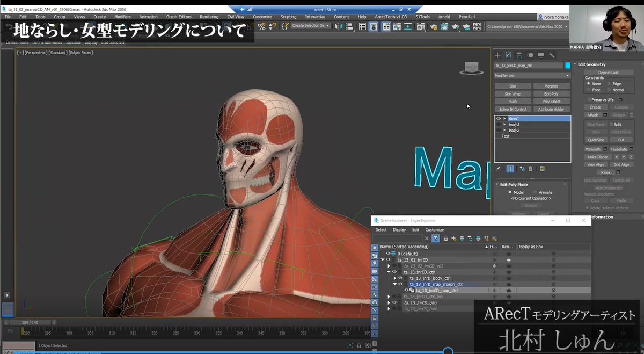Click Create New Layer icon in Layer Explorer
Viewport: 644px width, 354px height.
(x=454, y=239)
